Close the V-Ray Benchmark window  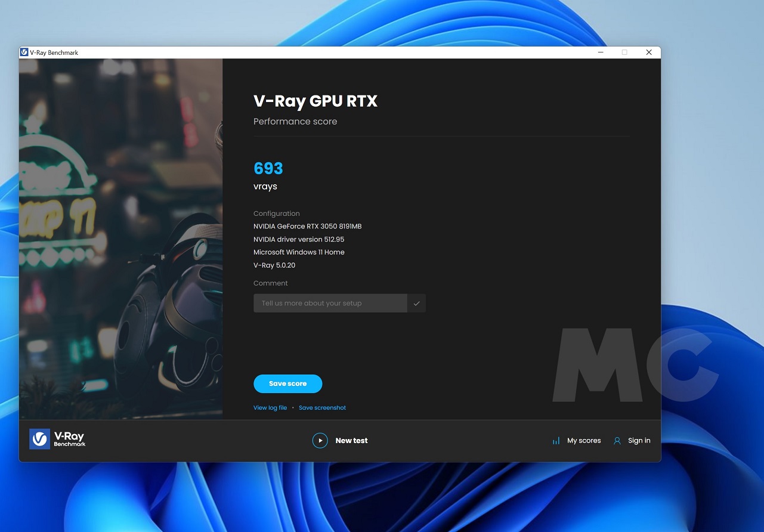649,52
